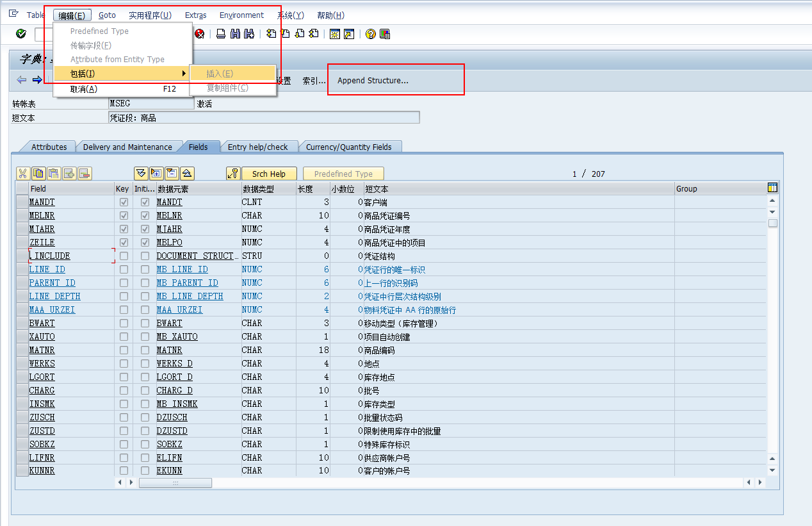Click the Delete Row icon above table
812x526 pixels.
[85, 174]
